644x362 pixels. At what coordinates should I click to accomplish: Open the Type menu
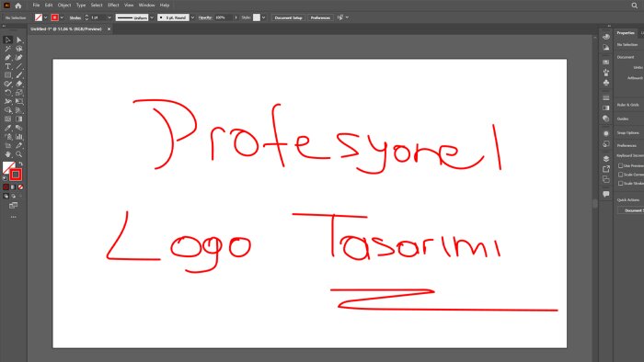81,6
